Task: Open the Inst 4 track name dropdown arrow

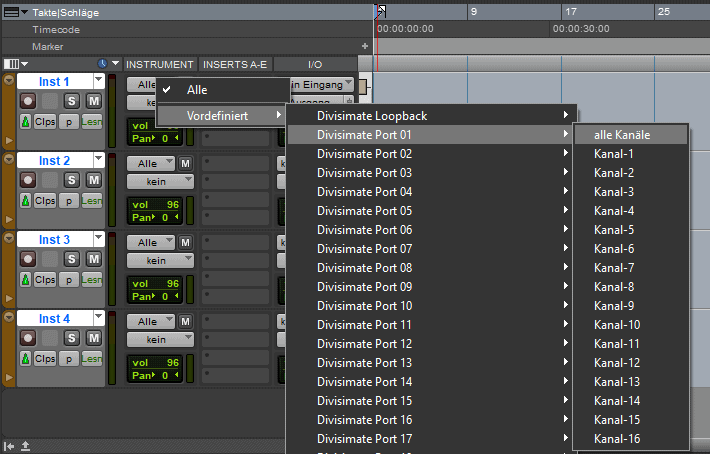Action: [99, 318]
